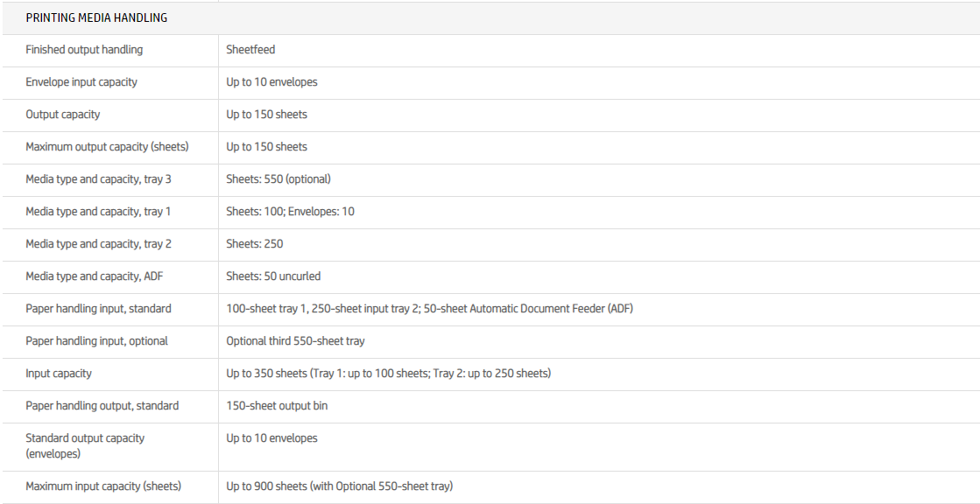Click the Media type and capacity, tray 3 label
Viewport: 980px width, 504px height.
point(98,179)
